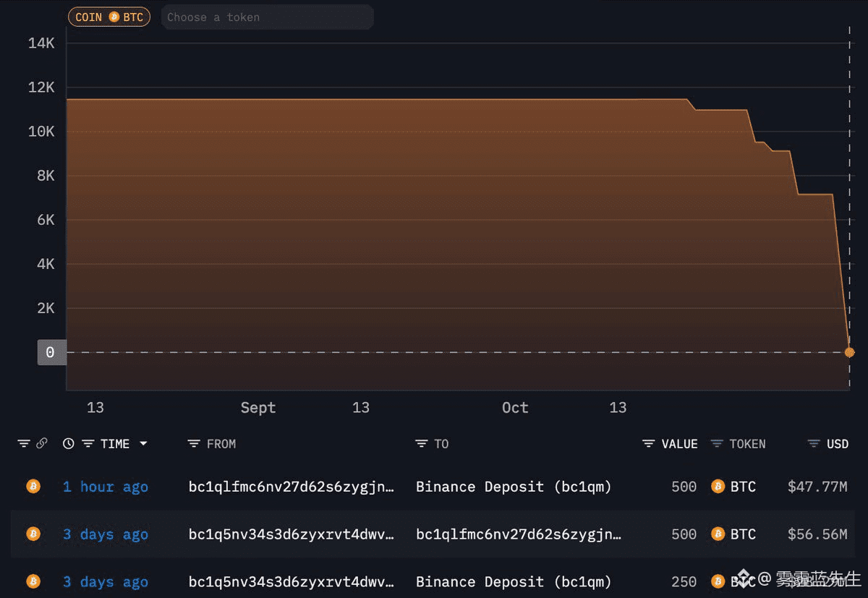Click the Bitcoin icon inside the COIN BTC chip

(x=114, y=17)
